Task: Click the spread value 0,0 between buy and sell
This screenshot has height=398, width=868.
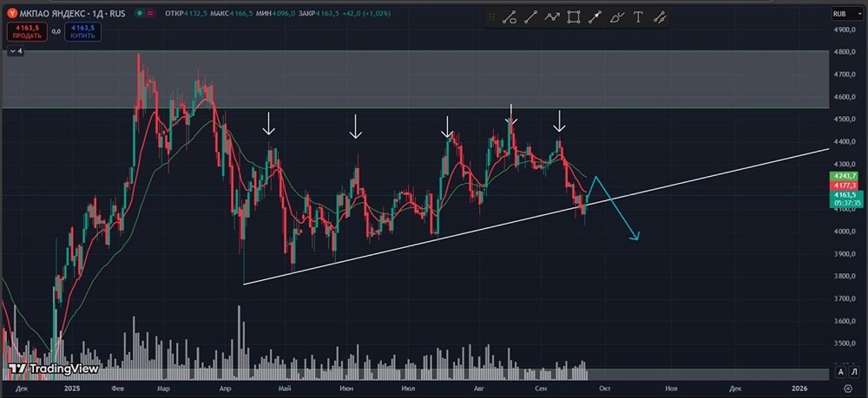Action: (x=56, y=31)
